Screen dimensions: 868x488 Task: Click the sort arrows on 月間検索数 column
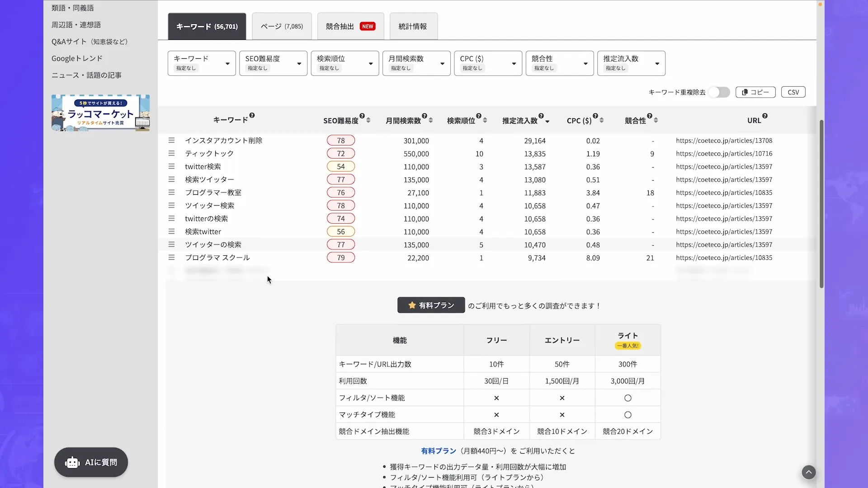(x=430, y=120)
